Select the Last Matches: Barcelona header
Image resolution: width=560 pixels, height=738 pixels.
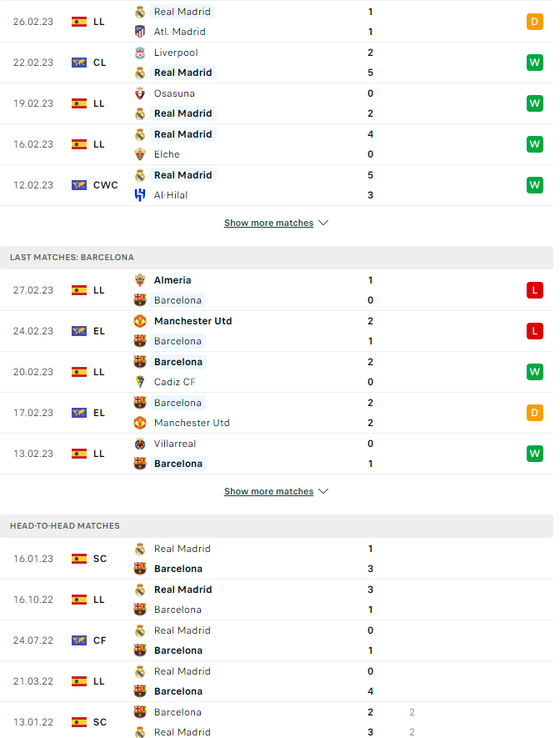72,258
